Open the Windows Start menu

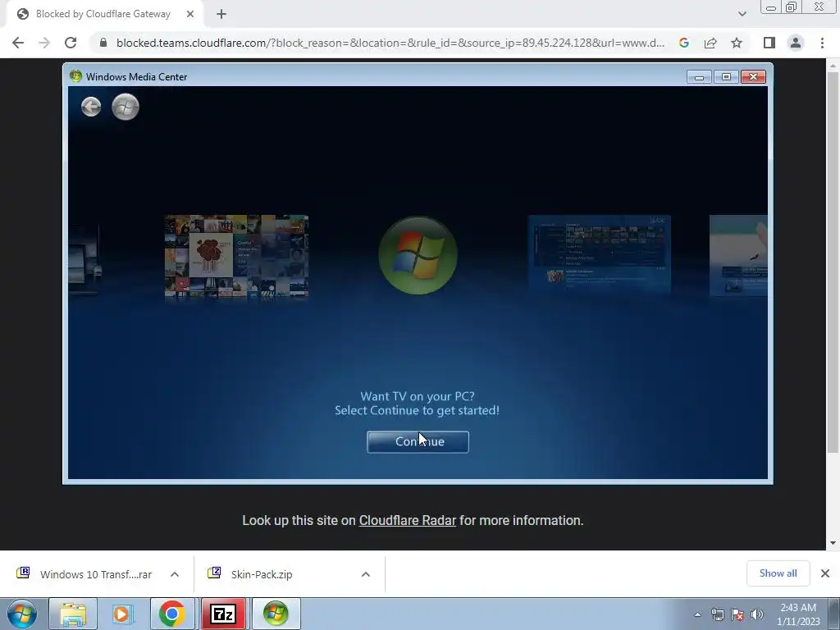pyautogui.click(x=22, y=614)
